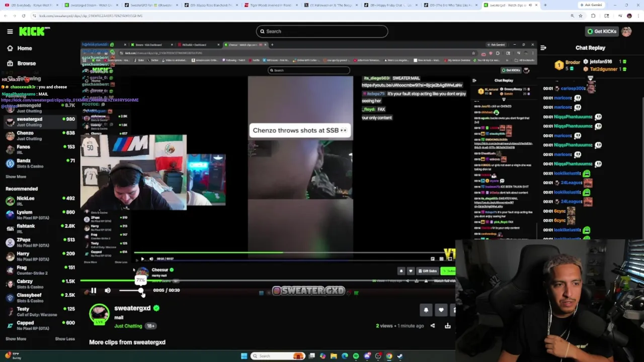Open Lysium recommended channel
This screenshot has height=362, width=644.
[40, 215]
